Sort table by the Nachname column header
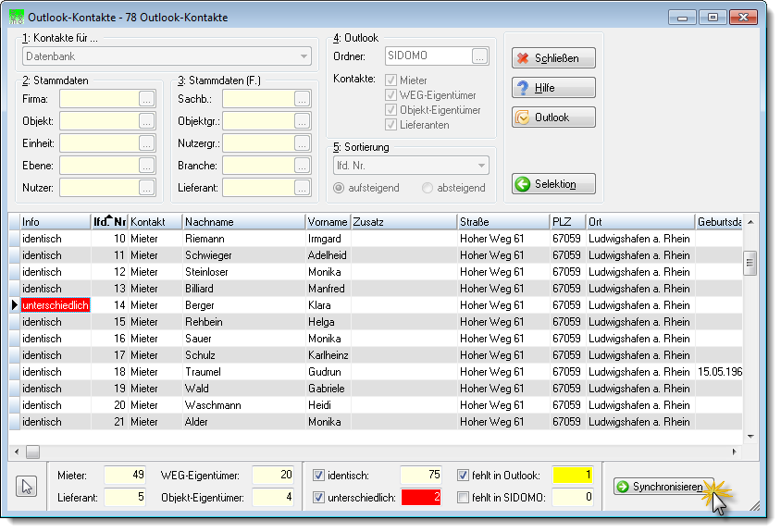 [x=243, y=222]
